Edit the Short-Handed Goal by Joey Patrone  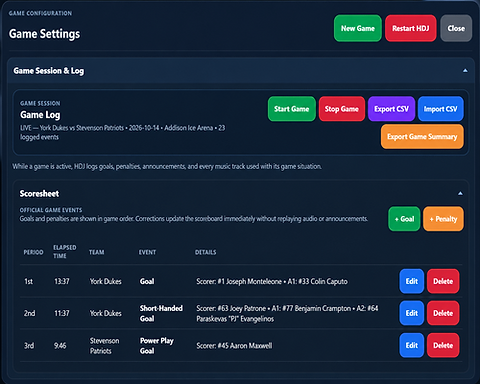412,313
